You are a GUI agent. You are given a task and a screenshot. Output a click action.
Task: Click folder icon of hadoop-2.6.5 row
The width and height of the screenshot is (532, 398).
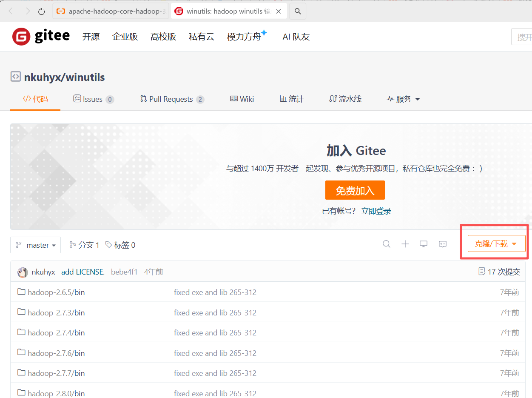(21, 292)
